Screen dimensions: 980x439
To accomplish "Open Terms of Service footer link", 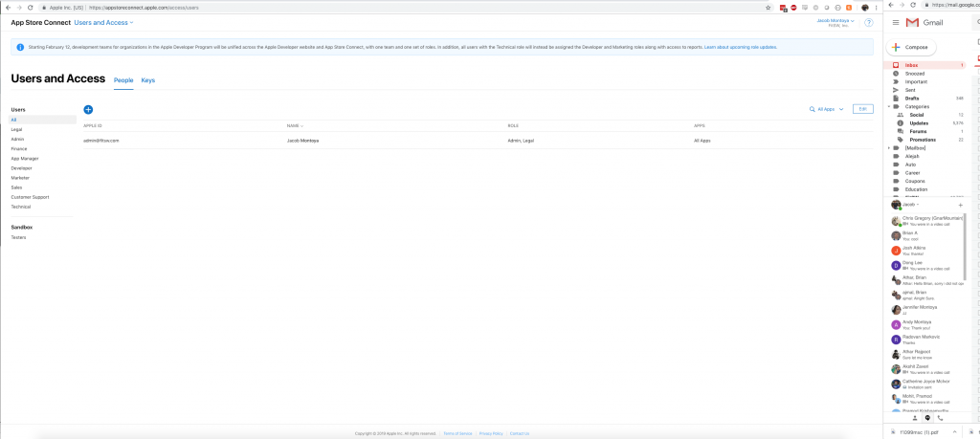I will 457,433.
